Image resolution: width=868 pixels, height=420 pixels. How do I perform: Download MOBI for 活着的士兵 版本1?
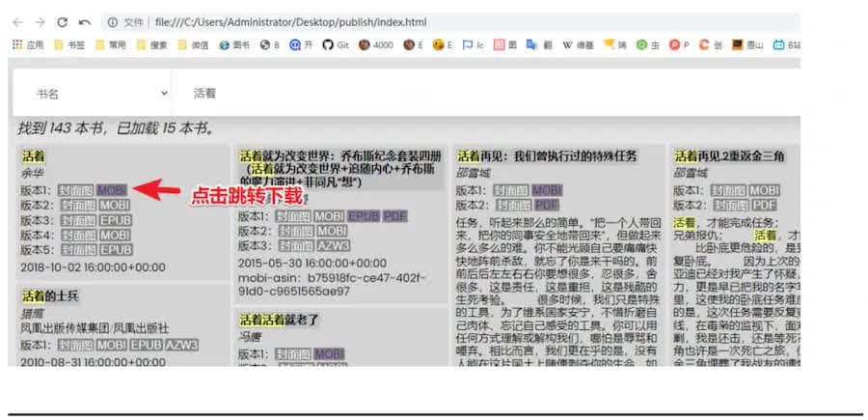coord(111,346)
